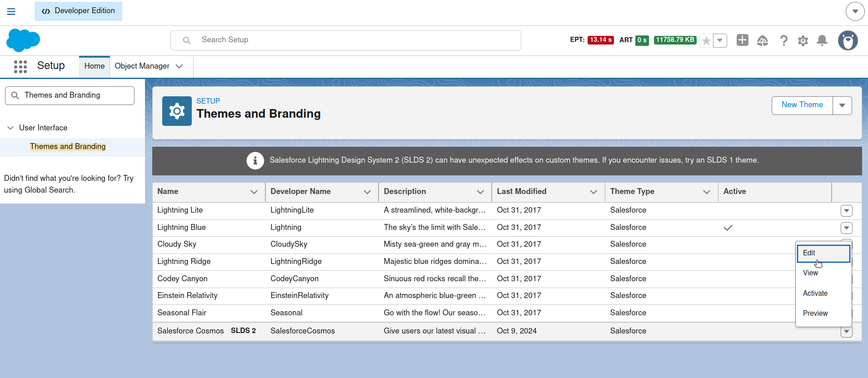The image size is (868, 378).
Task: Switch to the Home tab
Action: pyautogui.click(x=95, y=66)
